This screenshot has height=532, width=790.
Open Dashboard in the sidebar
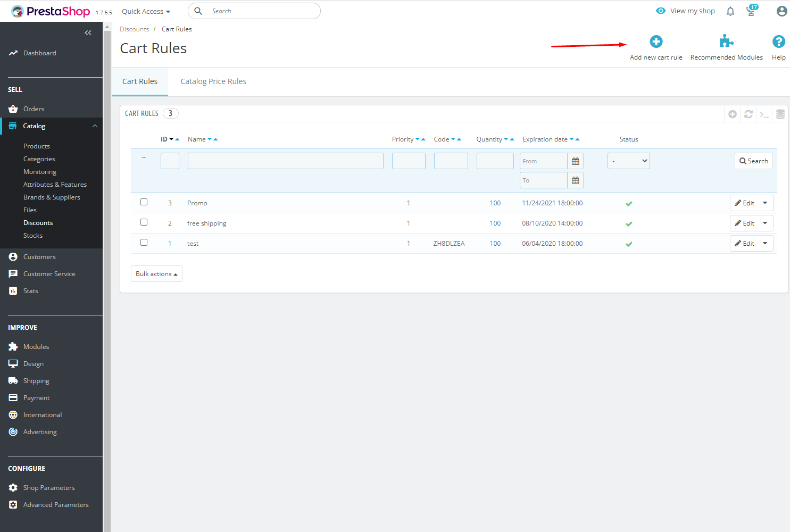click(x=40, y=53)
